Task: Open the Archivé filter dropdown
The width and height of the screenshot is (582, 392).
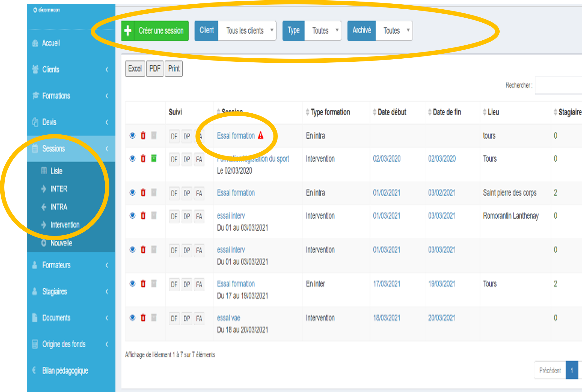Action: pos(394,30)
